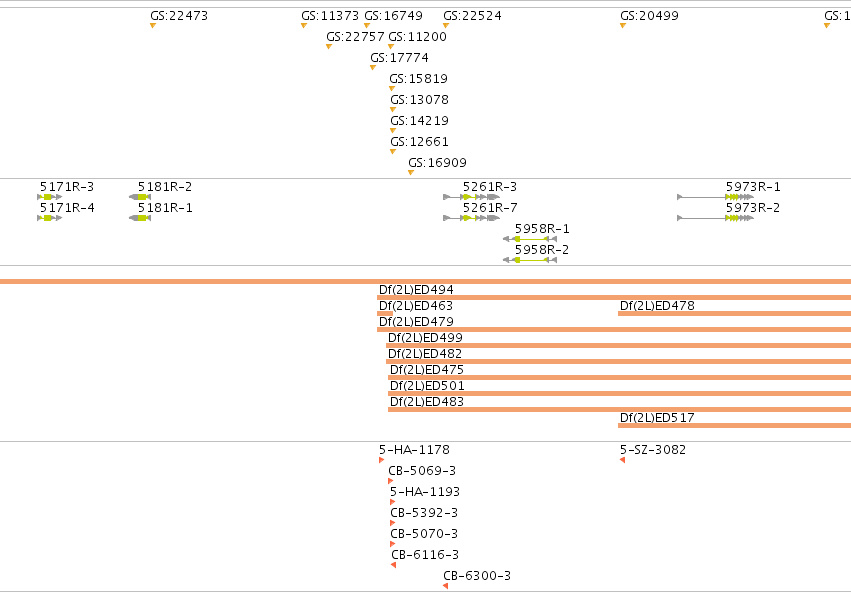This screenshot has width=851, height=592.
Task: Select the Df(2L)ED478 deficiency bar
Action: coord(734,314)
